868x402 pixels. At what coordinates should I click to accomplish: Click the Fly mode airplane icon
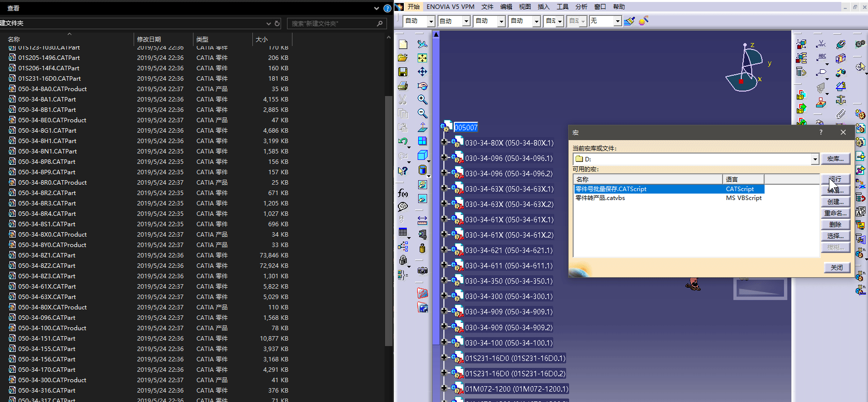(x=422, y=44)
